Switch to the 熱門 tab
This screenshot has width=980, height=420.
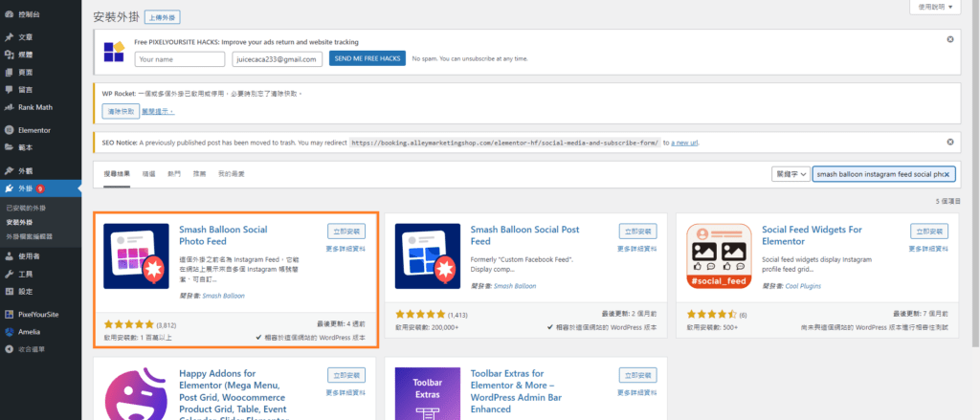(x=174, y=174)
